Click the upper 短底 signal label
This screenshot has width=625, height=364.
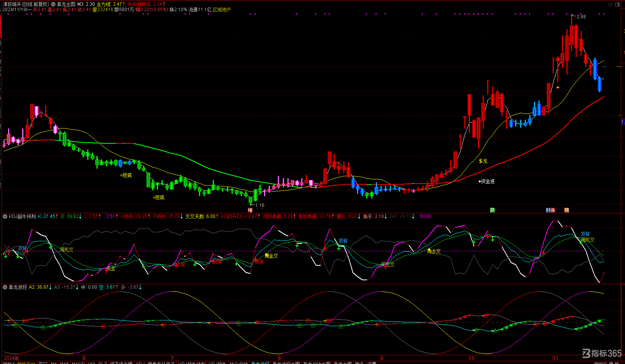[x=126, y=175]
